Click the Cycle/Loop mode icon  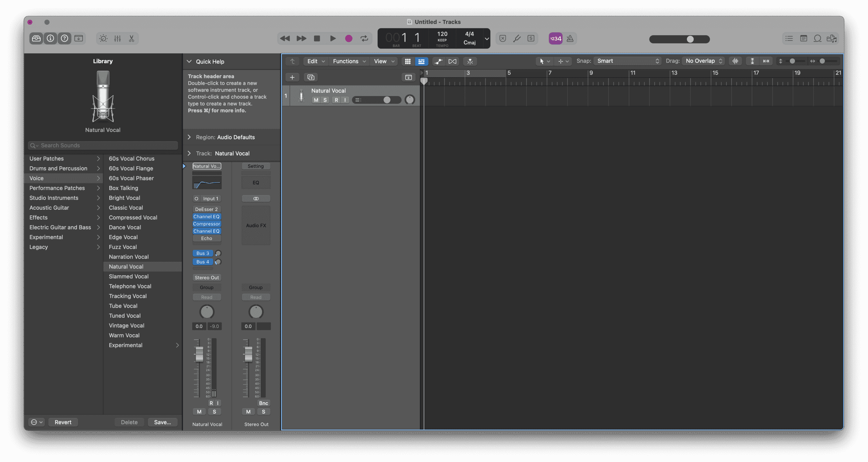pyautogui.click(x=365, y=38)
